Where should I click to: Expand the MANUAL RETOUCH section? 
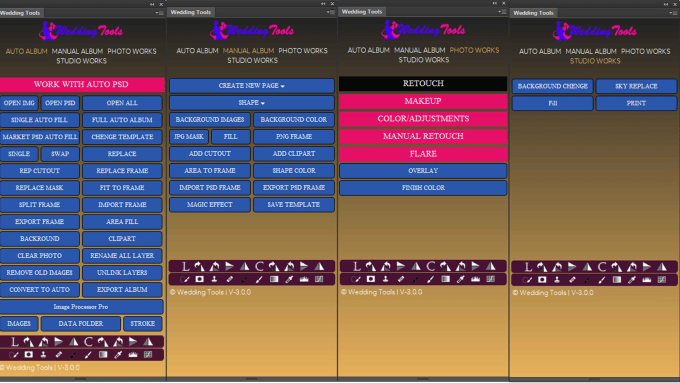pos(423,136)
